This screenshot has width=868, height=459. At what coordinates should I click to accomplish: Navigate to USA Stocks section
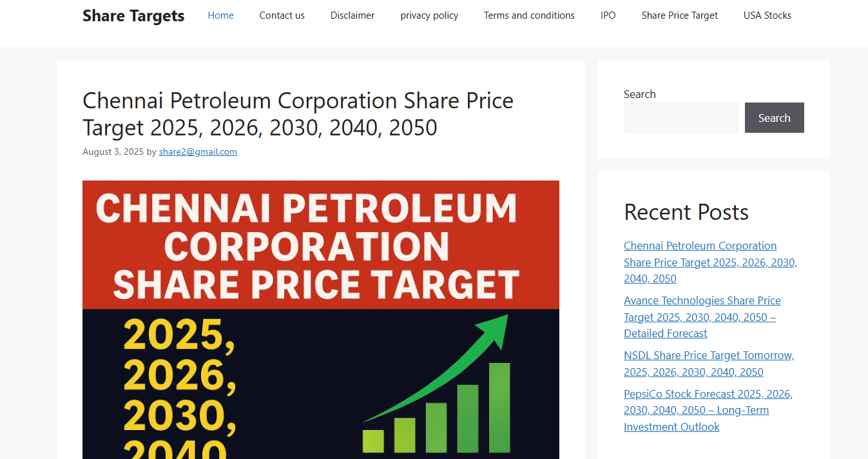(x=767, y=15)
